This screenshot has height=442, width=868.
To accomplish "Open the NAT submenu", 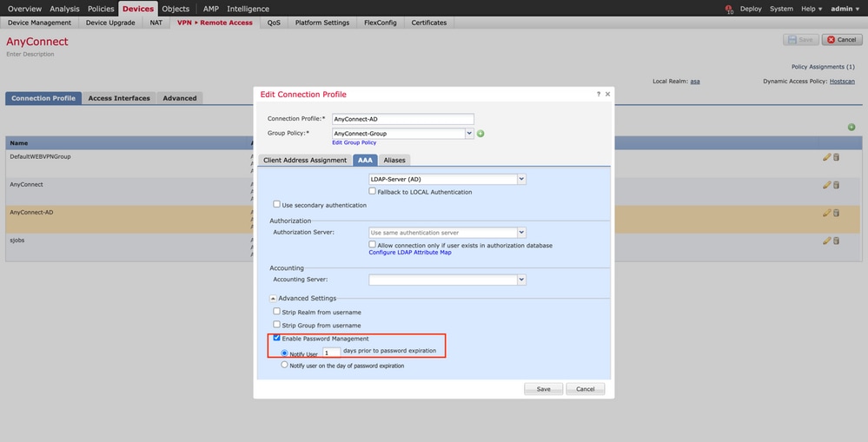I will point(156,23).
